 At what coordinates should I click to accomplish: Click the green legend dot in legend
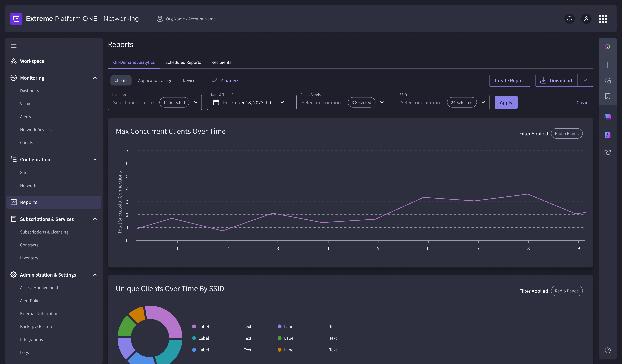point(279,338)
